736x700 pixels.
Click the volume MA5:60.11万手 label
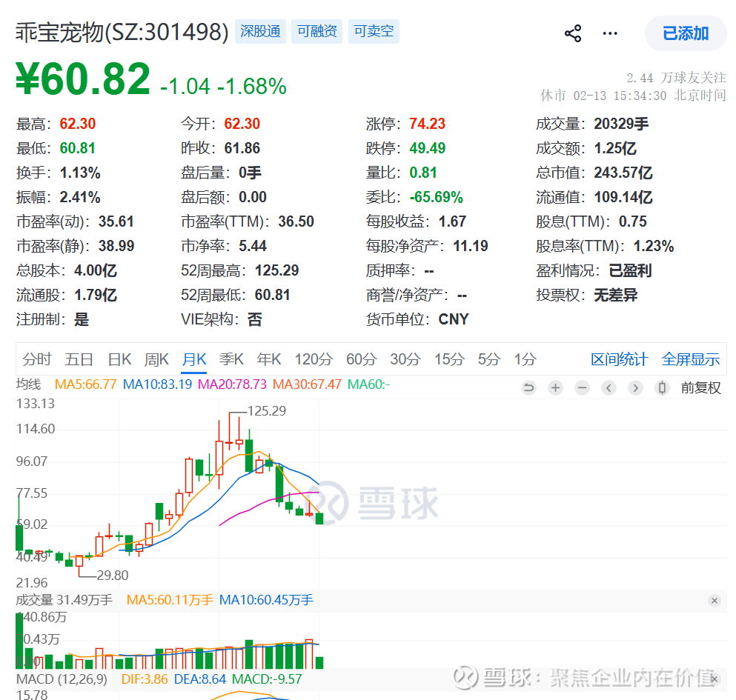(x=170, y=600)
